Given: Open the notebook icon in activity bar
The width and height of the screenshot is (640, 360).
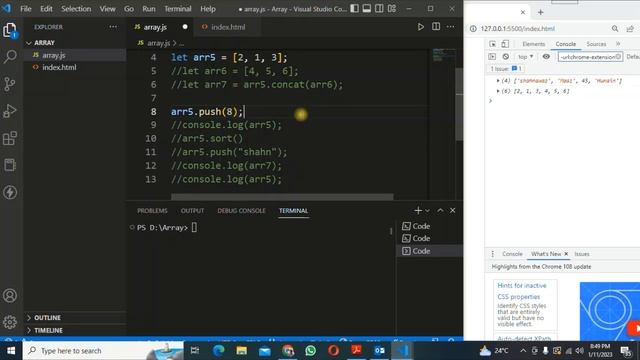Looking at the screenshot, I should point(10,165).
